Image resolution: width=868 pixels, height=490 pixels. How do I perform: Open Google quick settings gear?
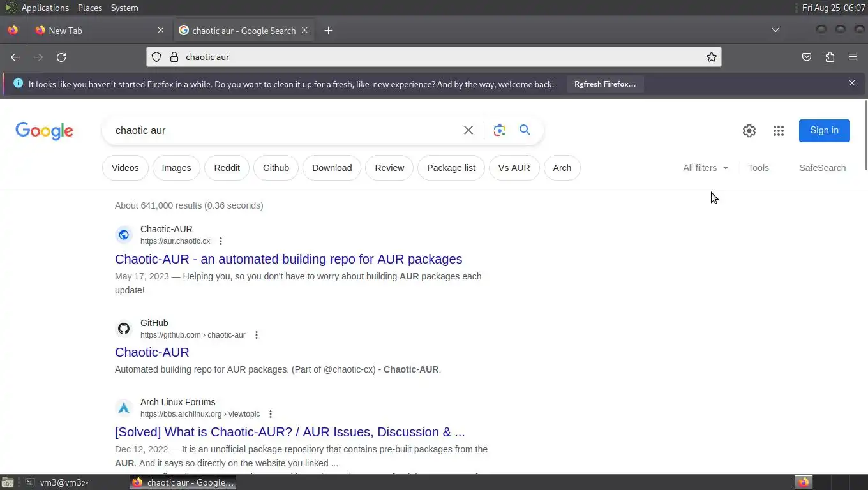(749, 130)
